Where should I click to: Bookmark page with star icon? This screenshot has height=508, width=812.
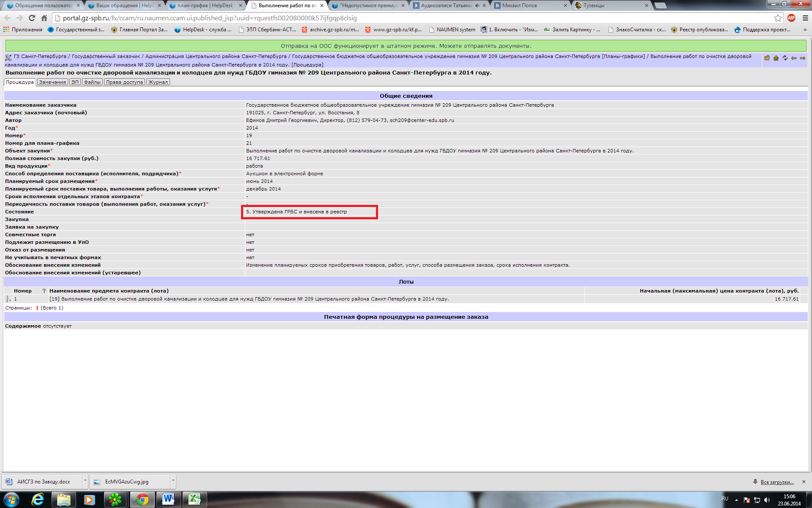click(x=778, y=18)
